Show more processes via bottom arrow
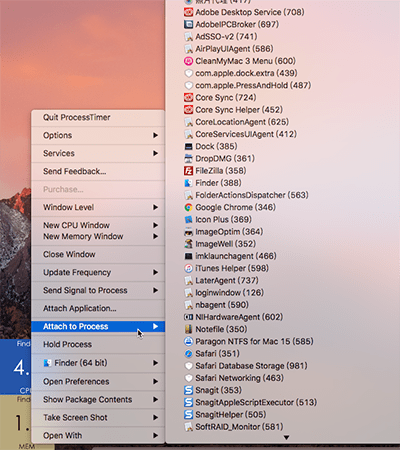Screen dimensions: 400x450 [x=286, y=438]
